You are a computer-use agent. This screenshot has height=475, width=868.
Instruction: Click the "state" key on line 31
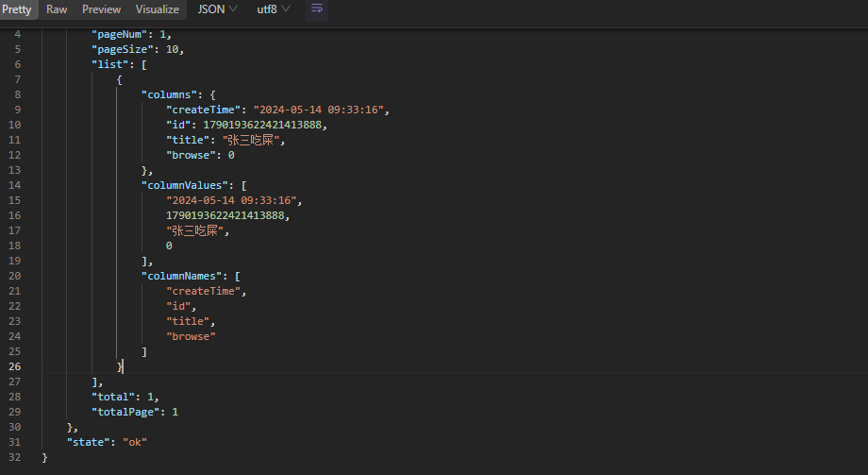coord(89,442)
